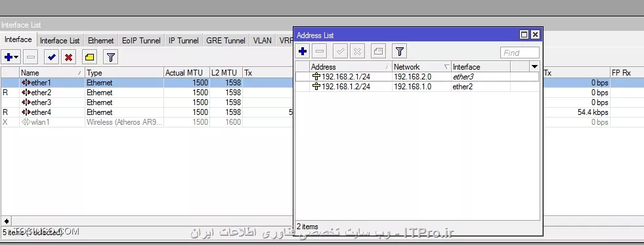
Task: Open the VLAN tab
Action: pos(262,40)
